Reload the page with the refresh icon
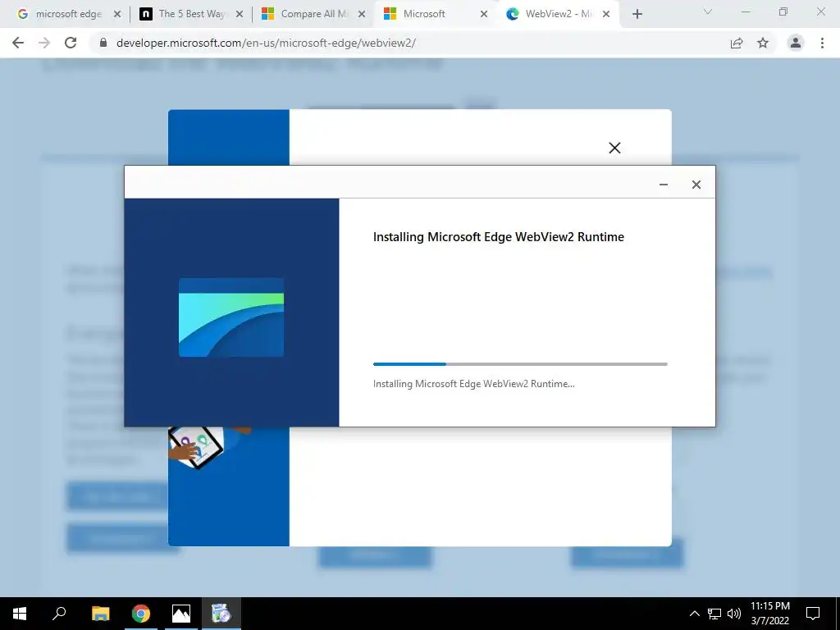Image resolution: width=840 pixels, height=630 pixels. pyautogui.click(x=71, y=43)
